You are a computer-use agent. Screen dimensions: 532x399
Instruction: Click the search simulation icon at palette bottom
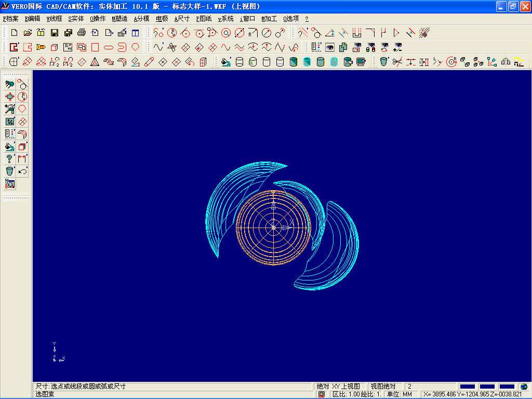point(9,184)
